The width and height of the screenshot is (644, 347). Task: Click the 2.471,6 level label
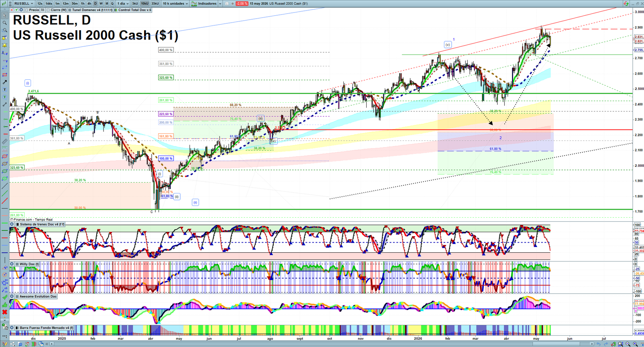tap(33, 91)
